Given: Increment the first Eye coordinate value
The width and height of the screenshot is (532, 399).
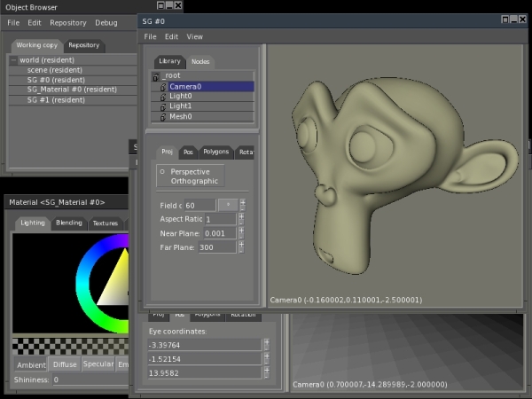Looking at the screenshot, I should [x=266, y=341].
